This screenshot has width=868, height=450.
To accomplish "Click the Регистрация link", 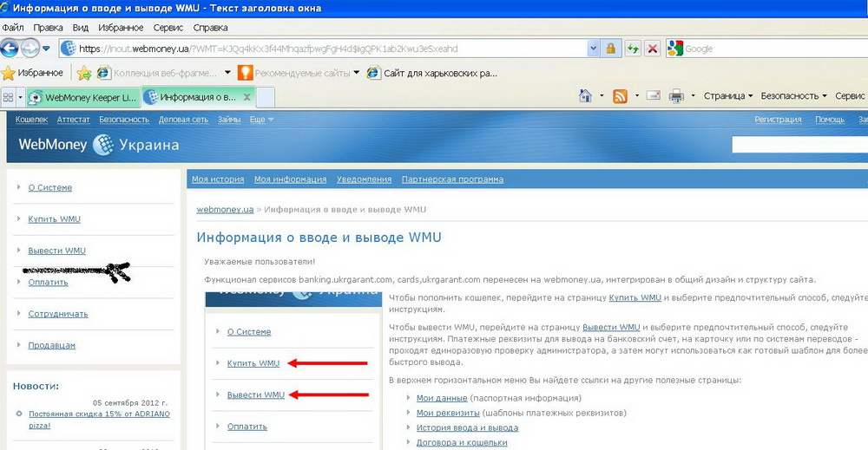I will point(778,120).
